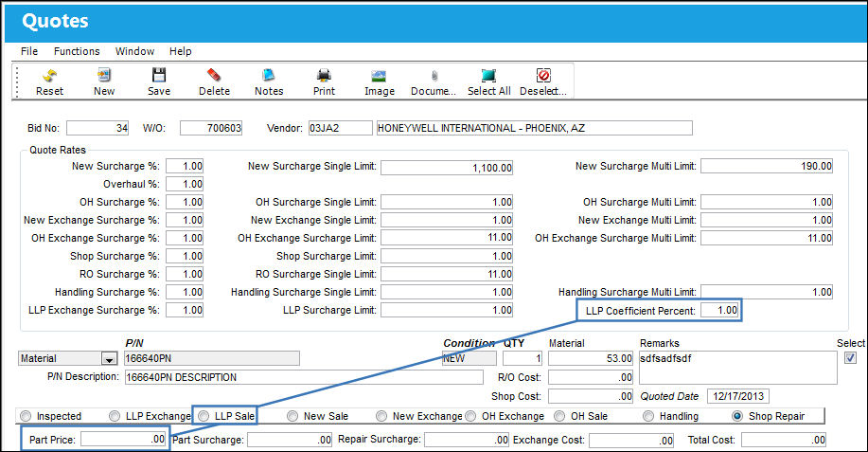Select the Shop Repair radio button
Image resolution: width=868 pixels, height=452 pixels.
[x=737, y=416]
